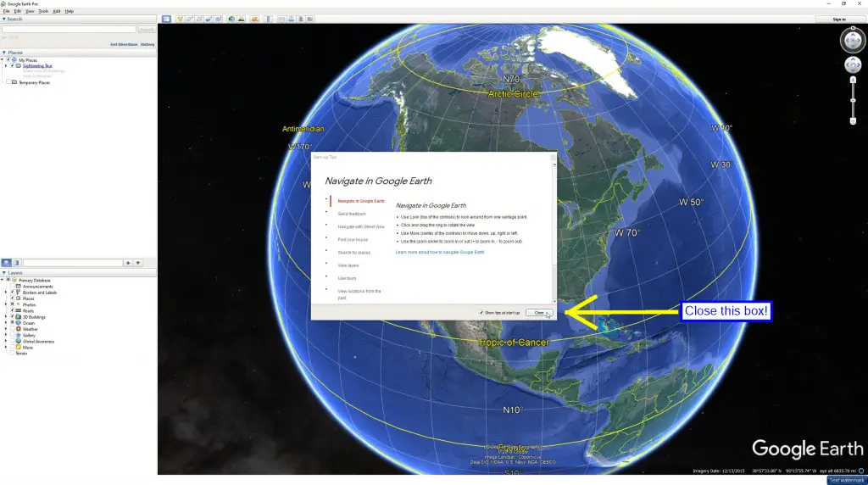
Task: Open the File menu
Action: tap(6, 11)
